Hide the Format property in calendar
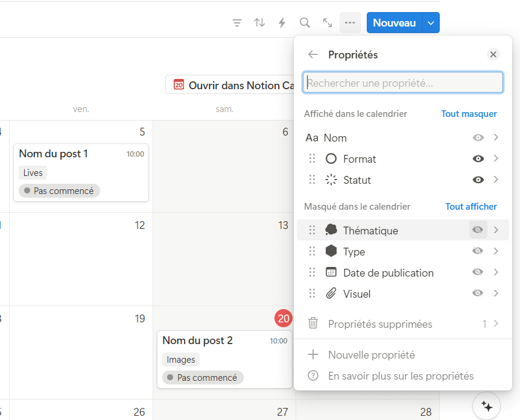This screenshot has height=420, width=520. click(x=478, y=159)
